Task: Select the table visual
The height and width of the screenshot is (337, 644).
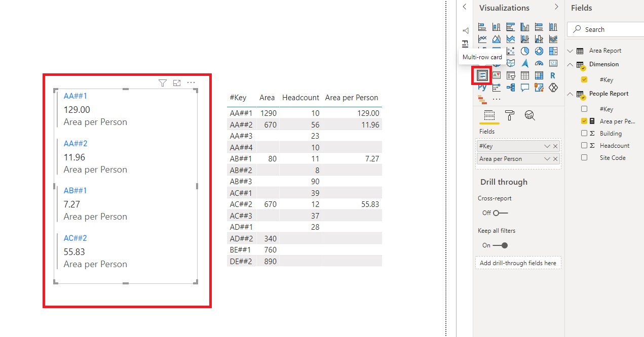Action: coord(525,75)
